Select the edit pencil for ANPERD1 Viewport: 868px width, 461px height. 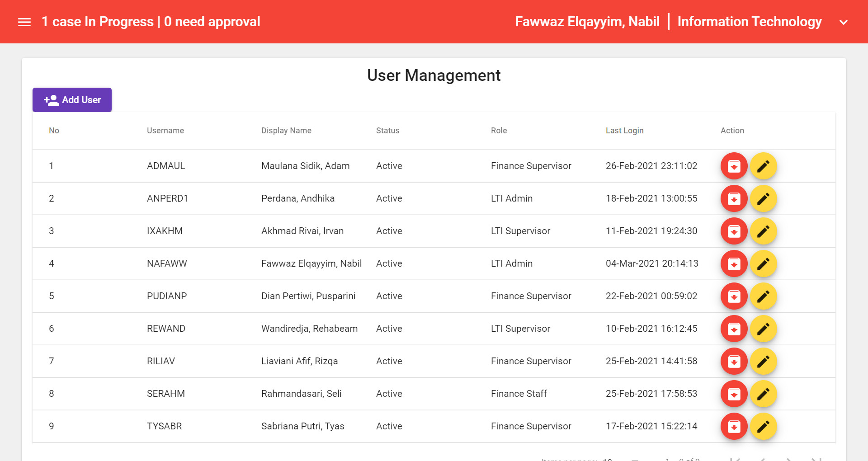(x=764, y=198)
